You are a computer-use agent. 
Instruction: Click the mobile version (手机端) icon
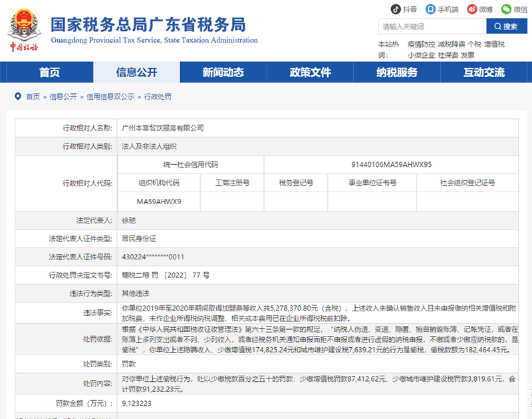[x=431, y=9]
